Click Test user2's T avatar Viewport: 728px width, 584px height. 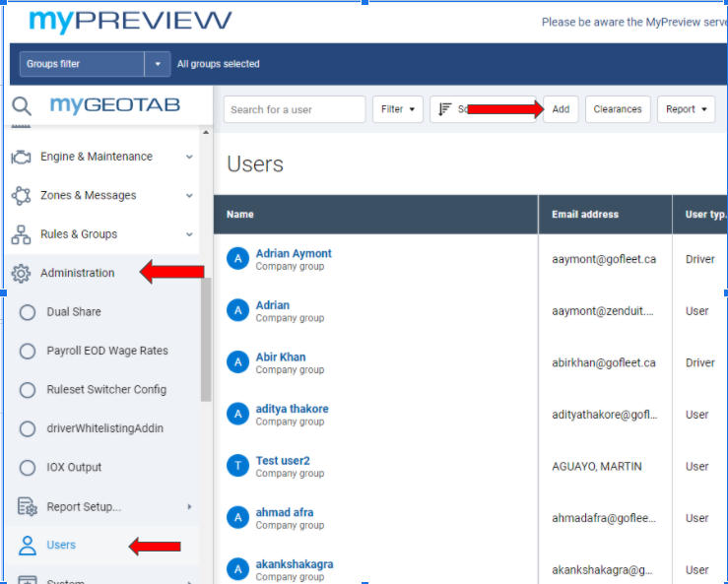point(237,466)
